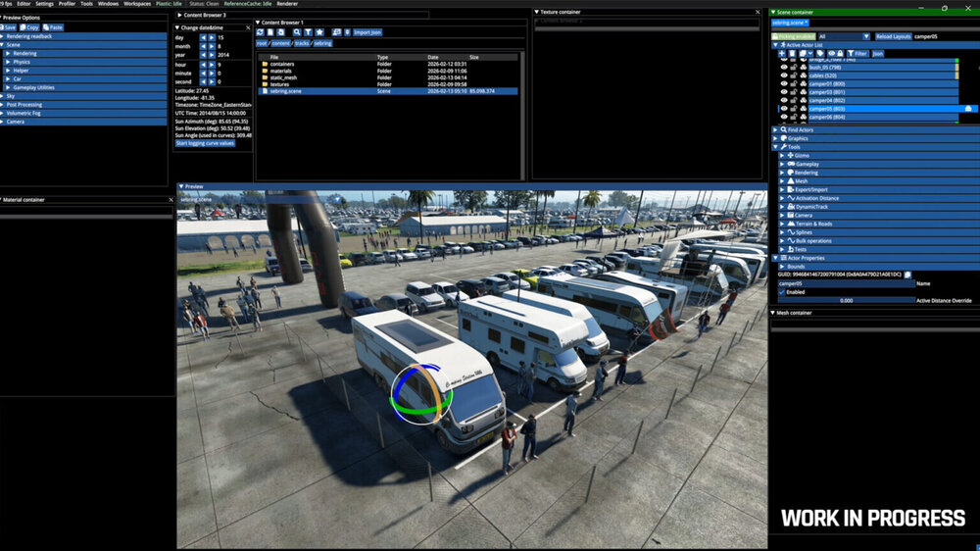Open the duplicate options dropdown arrow
This screenshot has width=980, height=551.
(x=810, y=53)
